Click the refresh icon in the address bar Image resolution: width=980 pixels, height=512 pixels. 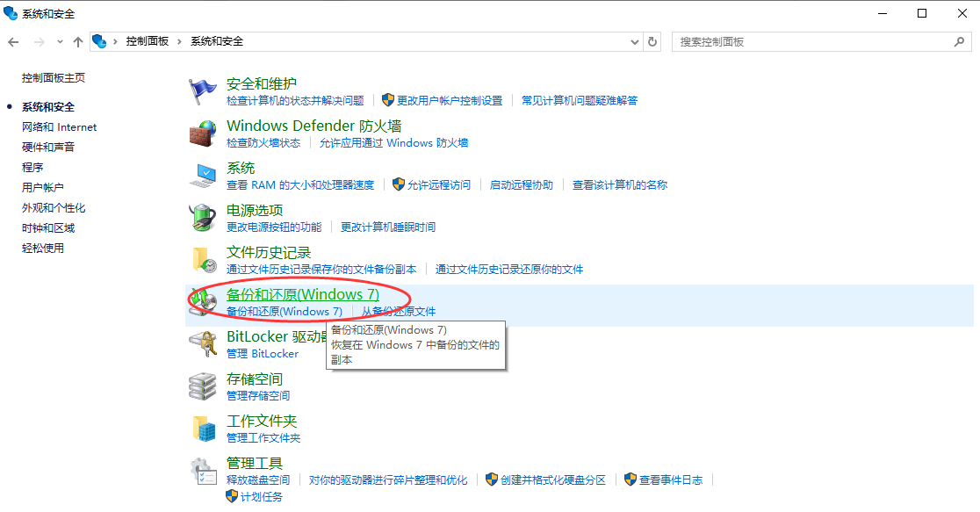point(652,41)
